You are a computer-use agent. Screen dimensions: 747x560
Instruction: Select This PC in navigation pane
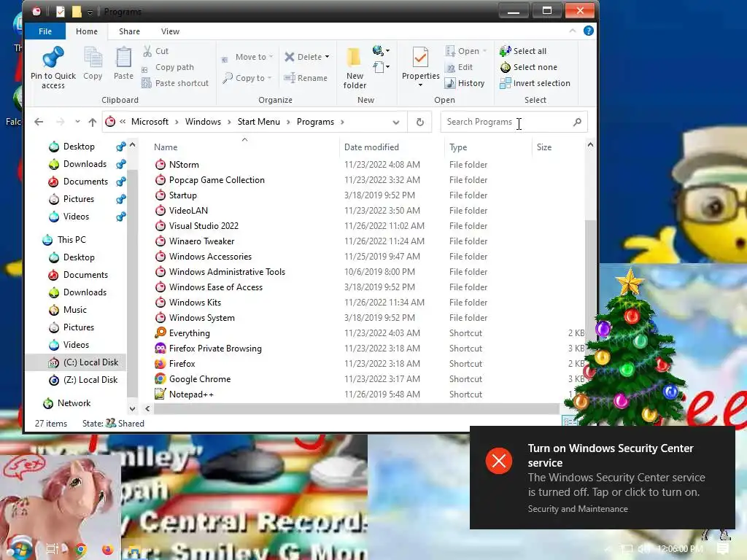point(71,239)
